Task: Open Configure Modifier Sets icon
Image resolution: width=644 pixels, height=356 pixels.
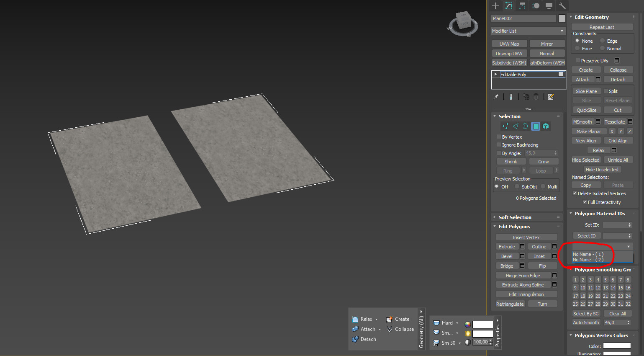Action: point(551,97)
